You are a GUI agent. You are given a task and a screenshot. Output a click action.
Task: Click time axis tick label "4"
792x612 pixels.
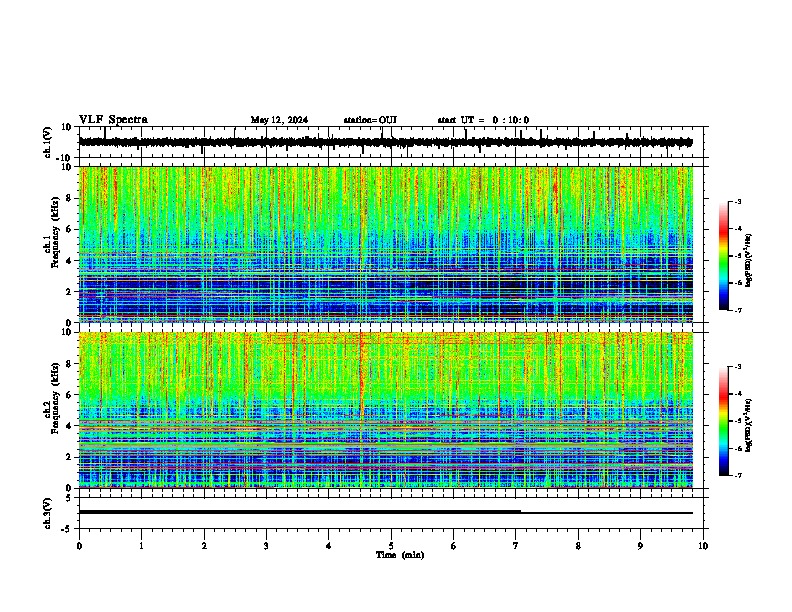click(x=329, y=546)
